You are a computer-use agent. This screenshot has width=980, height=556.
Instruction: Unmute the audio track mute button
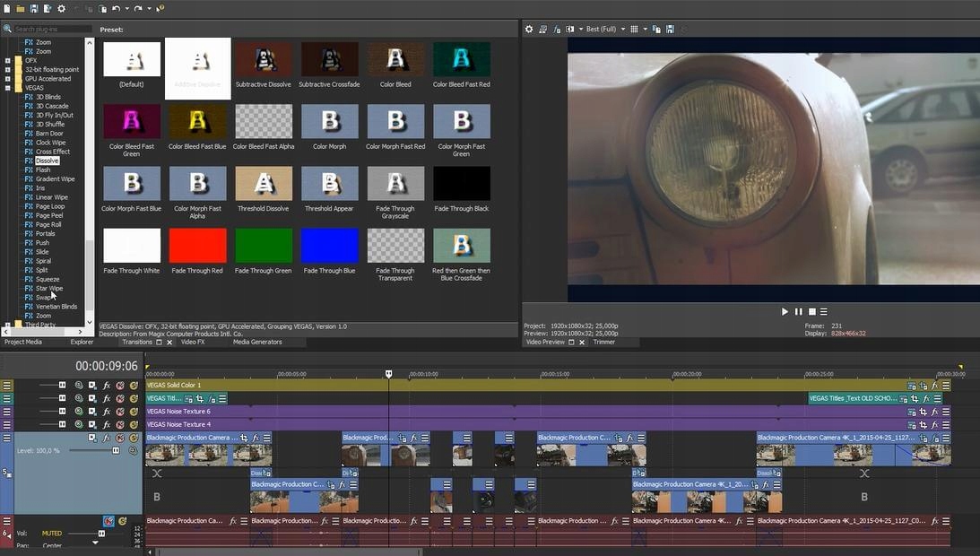tap(108, 521)
